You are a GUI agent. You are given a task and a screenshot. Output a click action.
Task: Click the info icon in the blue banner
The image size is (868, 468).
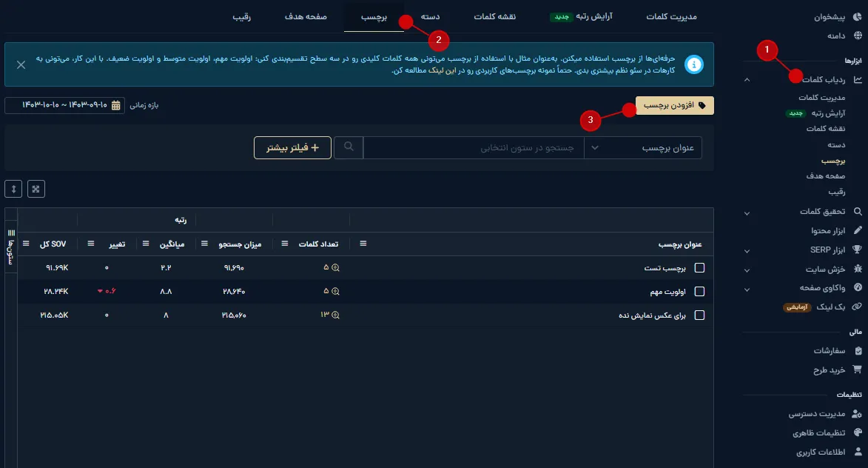(693, 64)
